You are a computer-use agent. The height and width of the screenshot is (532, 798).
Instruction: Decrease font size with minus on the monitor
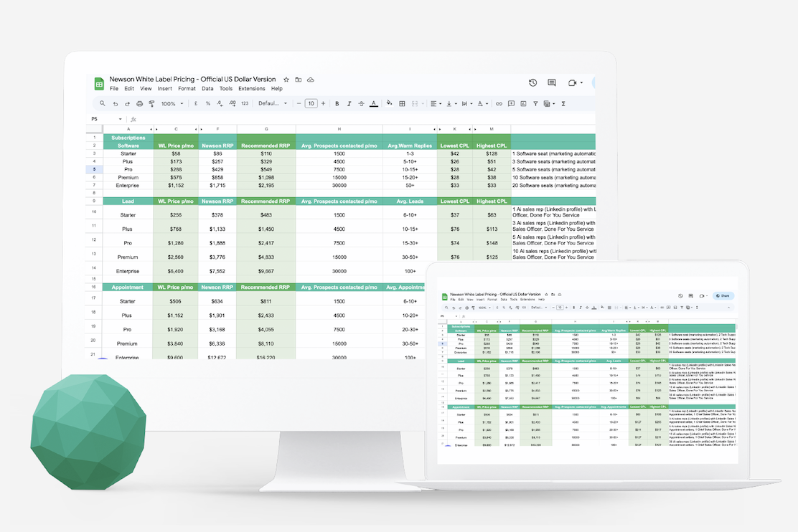(299, 104)
